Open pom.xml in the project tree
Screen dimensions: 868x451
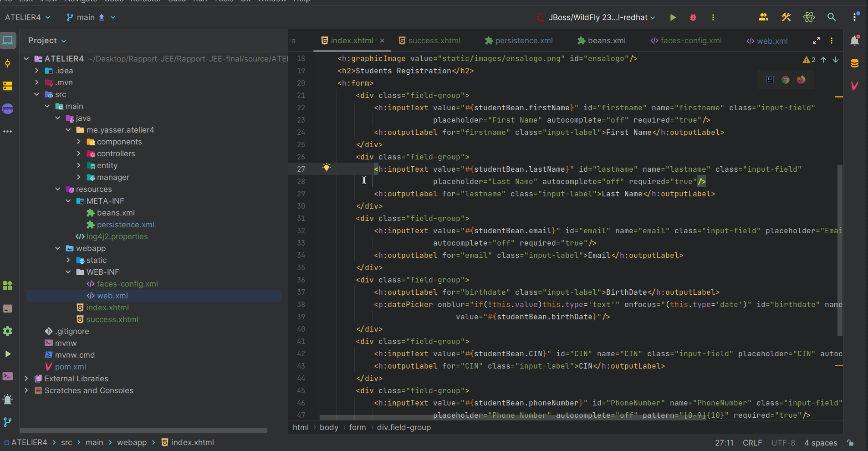point(70,367)
